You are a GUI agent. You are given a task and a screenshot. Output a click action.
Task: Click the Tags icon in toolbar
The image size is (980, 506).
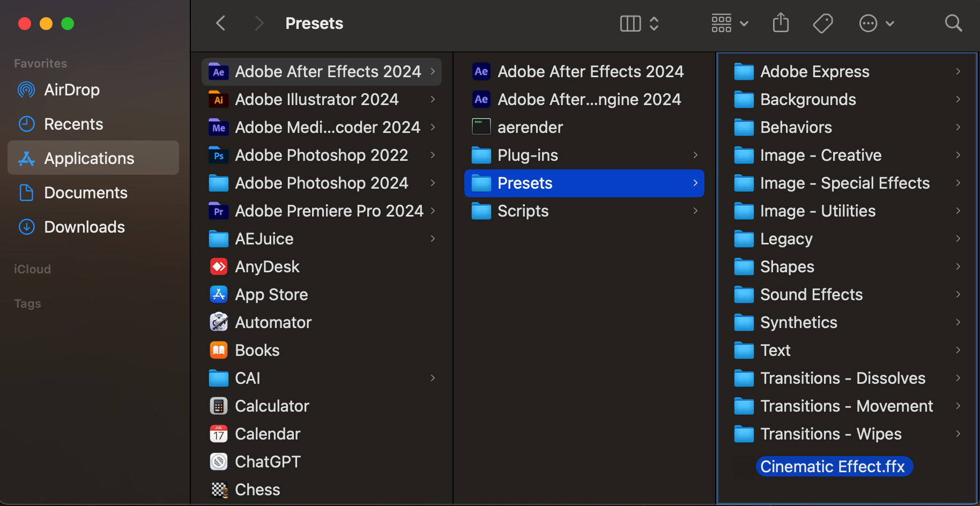tap(822, 23)
